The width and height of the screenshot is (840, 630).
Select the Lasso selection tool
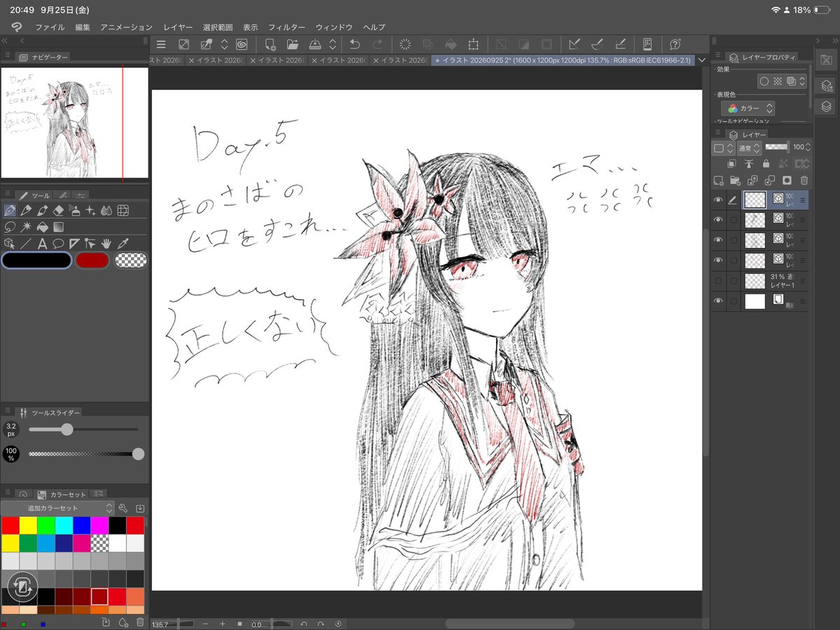[10, 227]
